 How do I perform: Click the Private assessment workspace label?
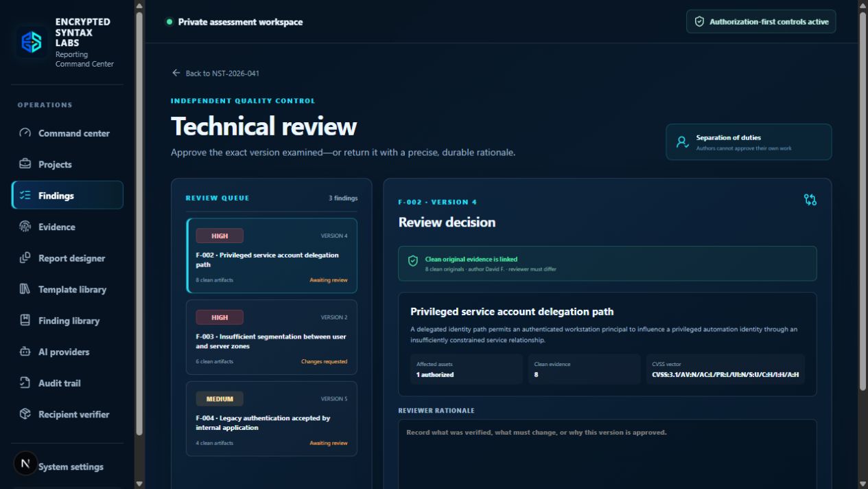click(240, 22)
